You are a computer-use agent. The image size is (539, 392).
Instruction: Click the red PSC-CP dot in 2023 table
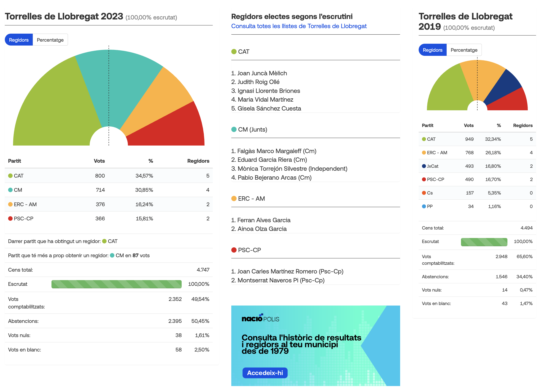10,219
